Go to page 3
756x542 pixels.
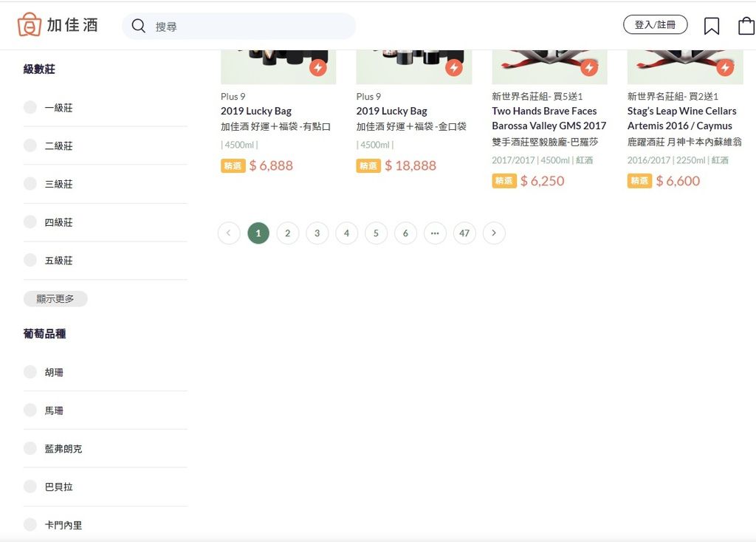point(317,233)
